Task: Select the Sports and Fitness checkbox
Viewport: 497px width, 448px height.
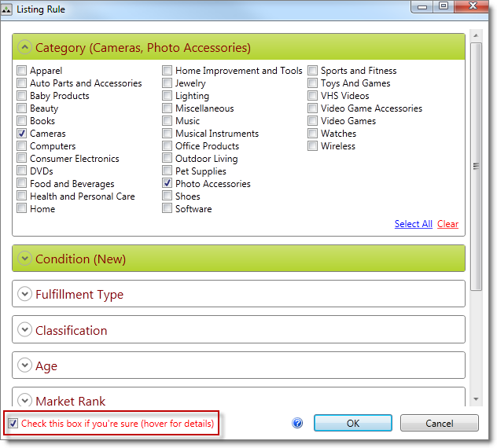Action: [x=313, y=71]
